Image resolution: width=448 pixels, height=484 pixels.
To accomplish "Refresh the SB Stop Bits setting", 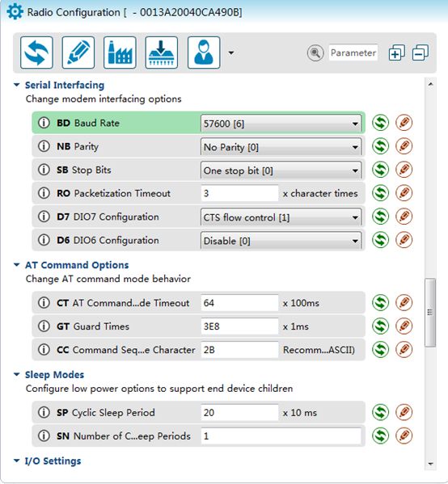I will coord(380,170).
